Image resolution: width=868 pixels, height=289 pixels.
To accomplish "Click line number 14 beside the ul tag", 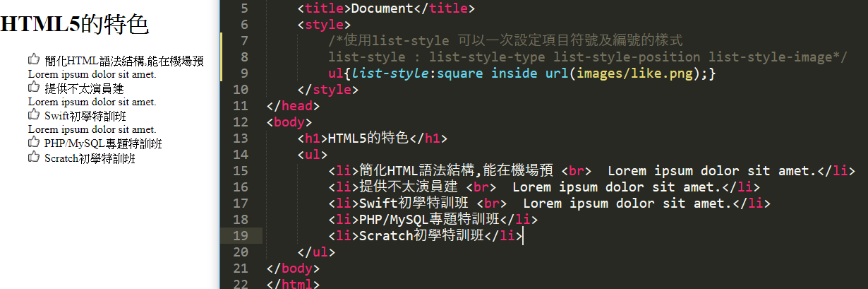I will click(240, 154).
